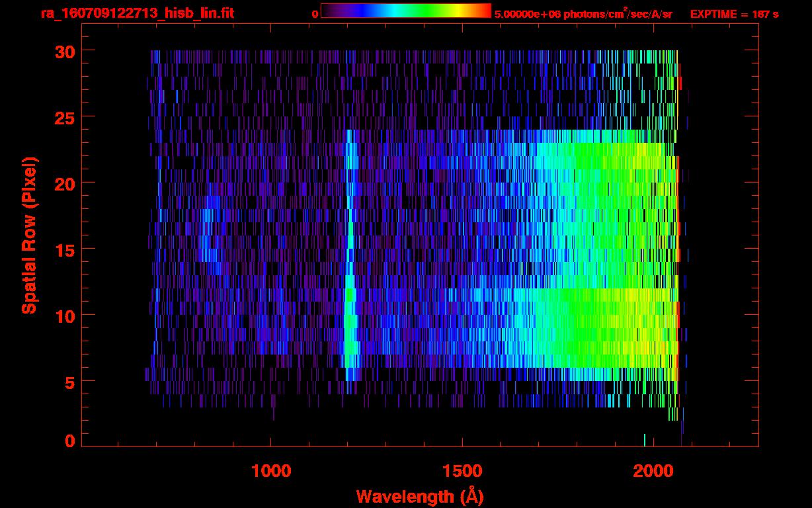This screenshot has height=508, width=812.
Task: Click the spatial row 20 tick label
Action: click(63, 183)
